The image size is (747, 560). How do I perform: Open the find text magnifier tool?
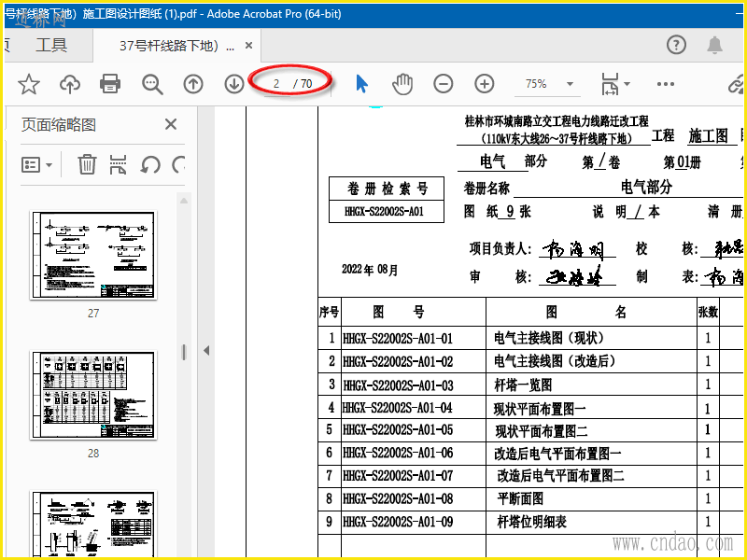tap(152, 84)
